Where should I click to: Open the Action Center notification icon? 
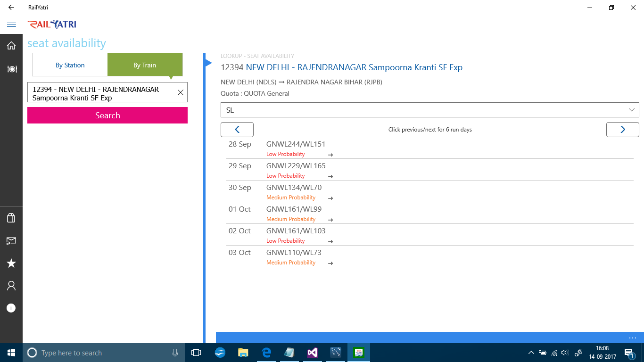[629, 353]
